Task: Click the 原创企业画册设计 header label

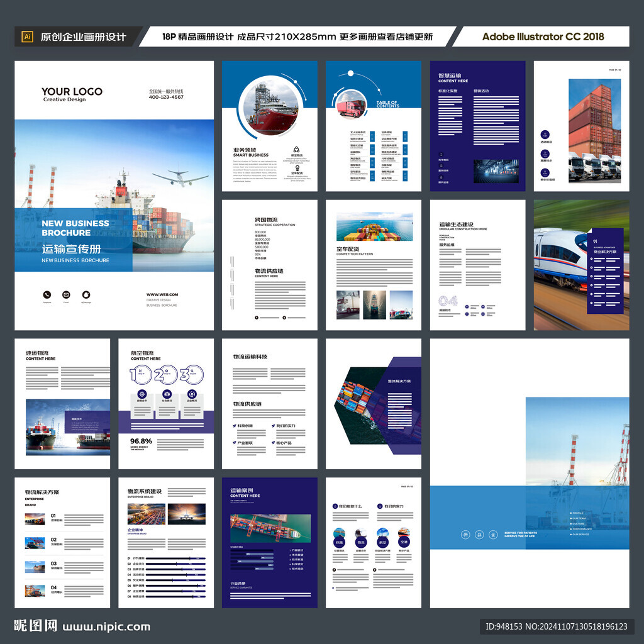Action: click(84, 36)
